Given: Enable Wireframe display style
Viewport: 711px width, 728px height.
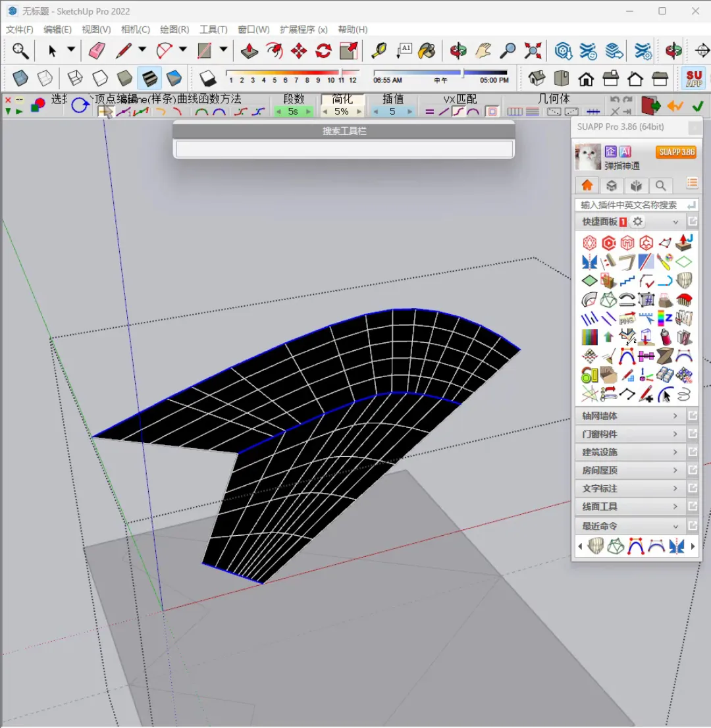Looking at the screenshot, I should click(x=75, y=78).
